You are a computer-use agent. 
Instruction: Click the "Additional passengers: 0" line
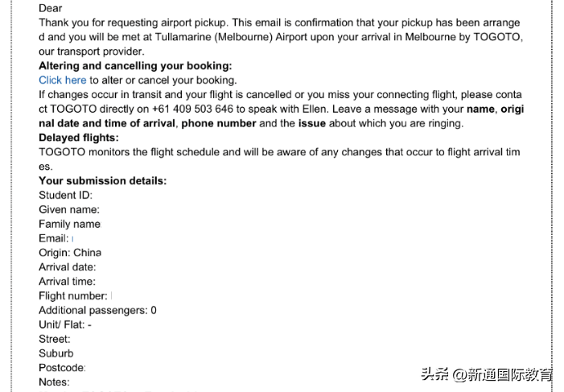click(97, 311)
